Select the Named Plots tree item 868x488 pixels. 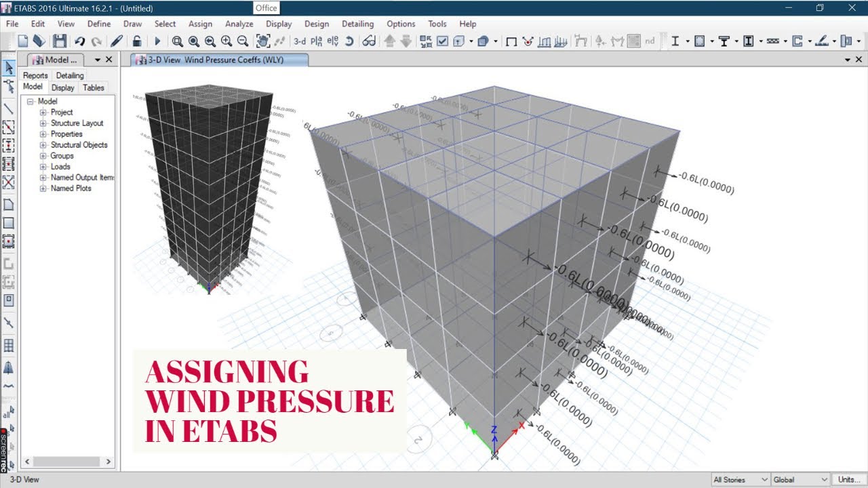pos(71,188)
